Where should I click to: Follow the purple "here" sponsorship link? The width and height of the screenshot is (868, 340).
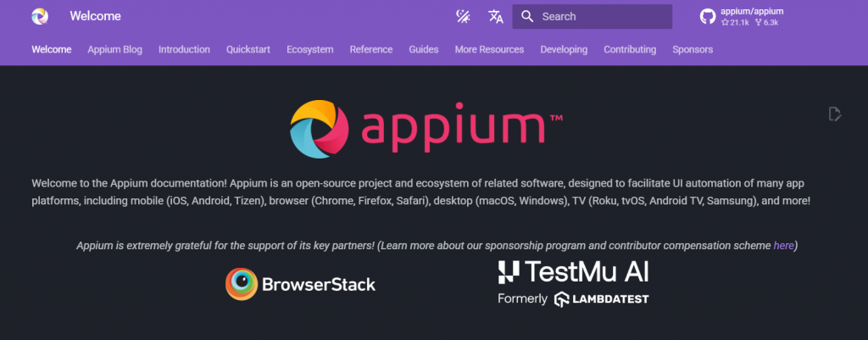click(x=783, y=245)
